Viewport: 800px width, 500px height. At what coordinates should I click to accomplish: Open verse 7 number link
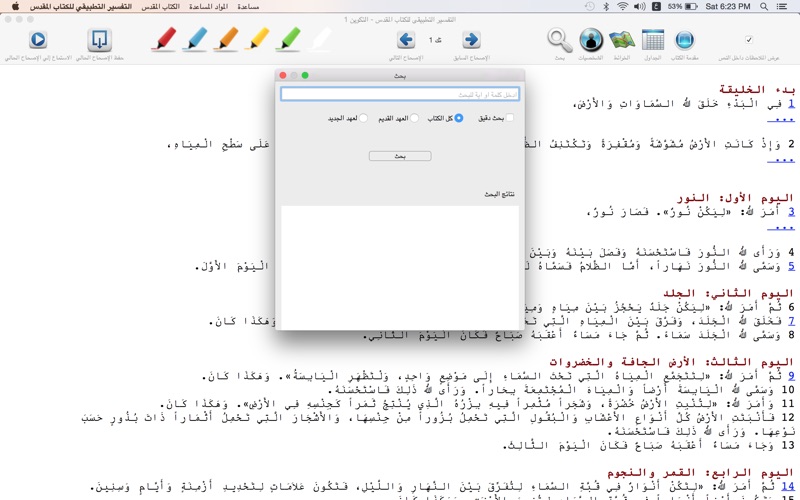point(791,320)
